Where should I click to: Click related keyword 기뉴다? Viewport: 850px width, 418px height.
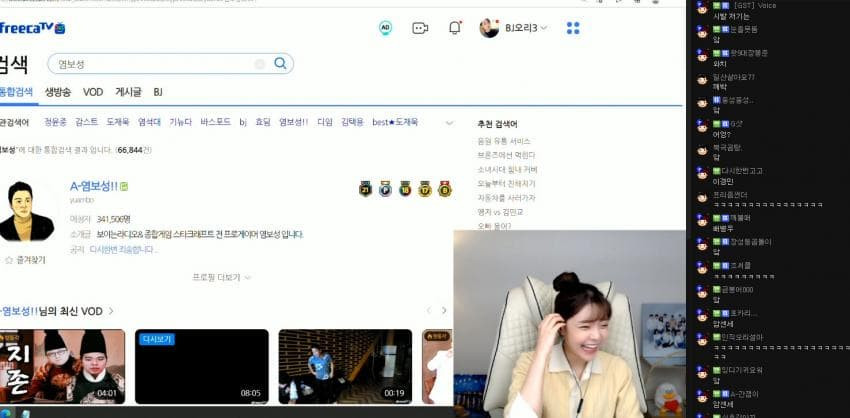point(181,123)
